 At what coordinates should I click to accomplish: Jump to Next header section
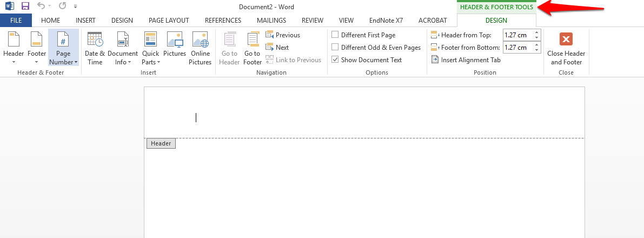[x=277, y=47]
